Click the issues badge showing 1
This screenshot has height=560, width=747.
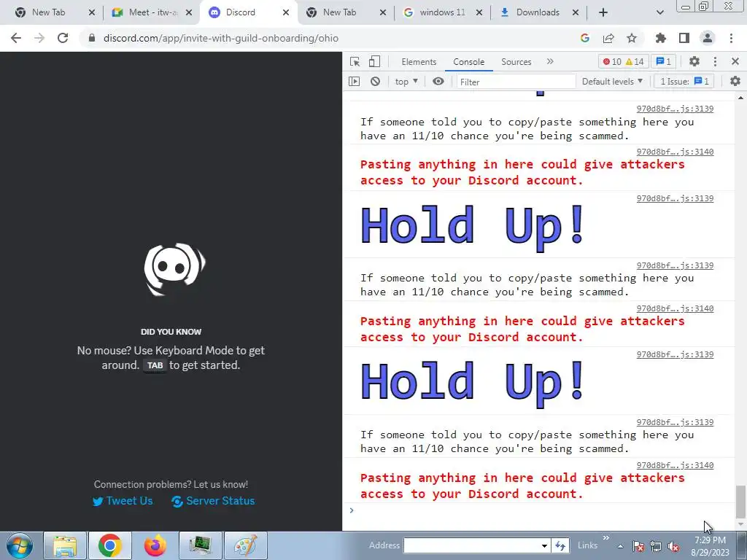click(664, 61)
